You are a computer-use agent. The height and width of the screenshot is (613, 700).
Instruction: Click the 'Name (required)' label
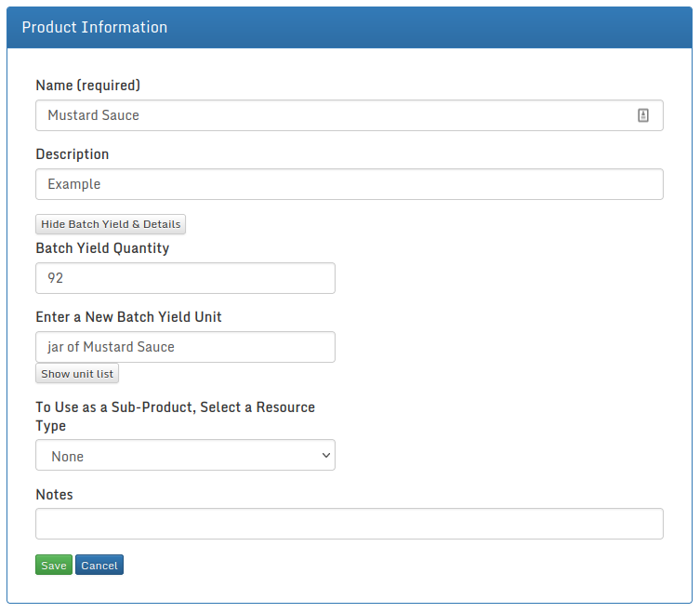click(x=87, y=86)
